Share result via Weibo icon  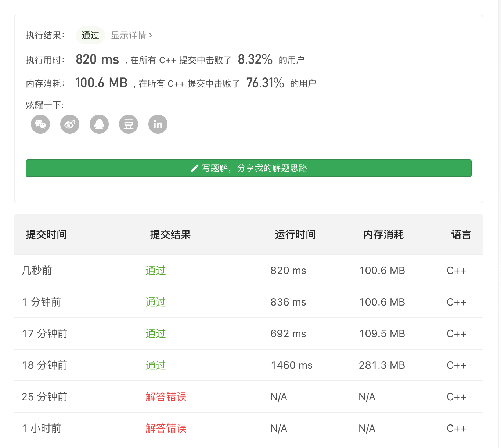pyautogui.click(x=70, y=124)
